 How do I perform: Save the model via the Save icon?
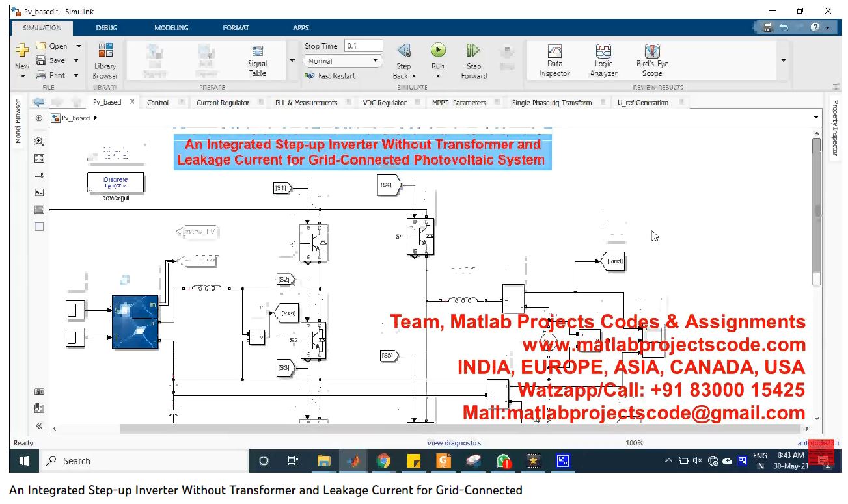pos(41,60)
